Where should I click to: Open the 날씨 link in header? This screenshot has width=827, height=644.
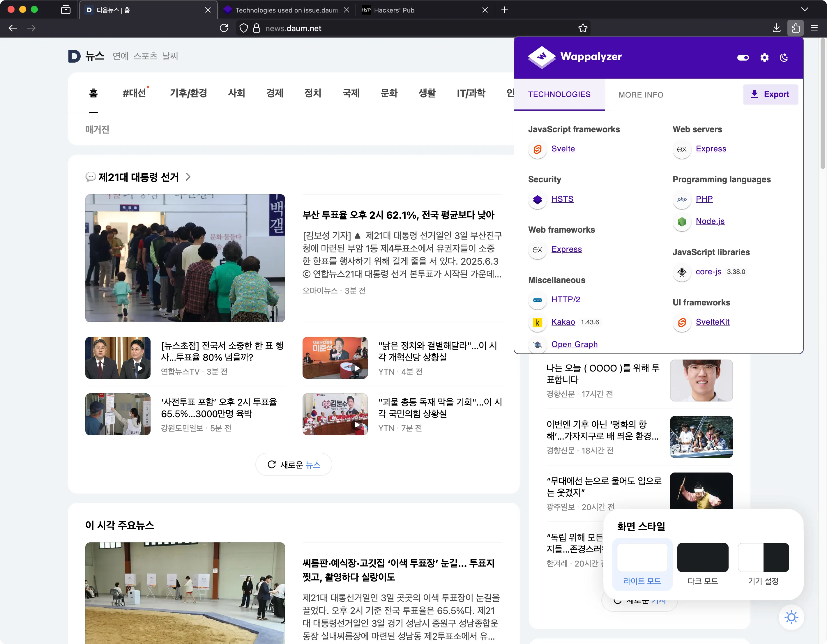pos(170,56)
